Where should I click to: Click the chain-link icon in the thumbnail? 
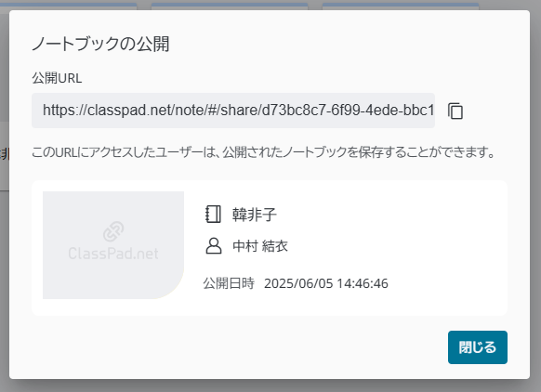point(113,231)
